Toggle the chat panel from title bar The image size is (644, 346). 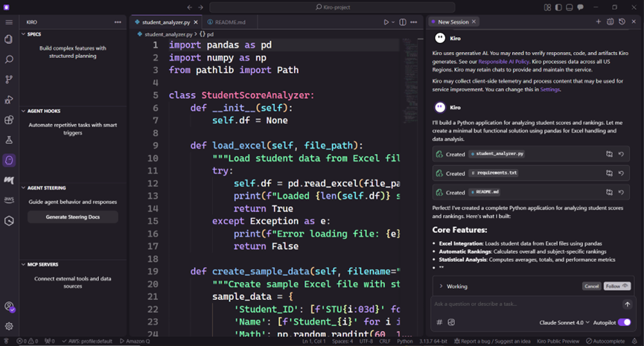click(x=580, y=7)
